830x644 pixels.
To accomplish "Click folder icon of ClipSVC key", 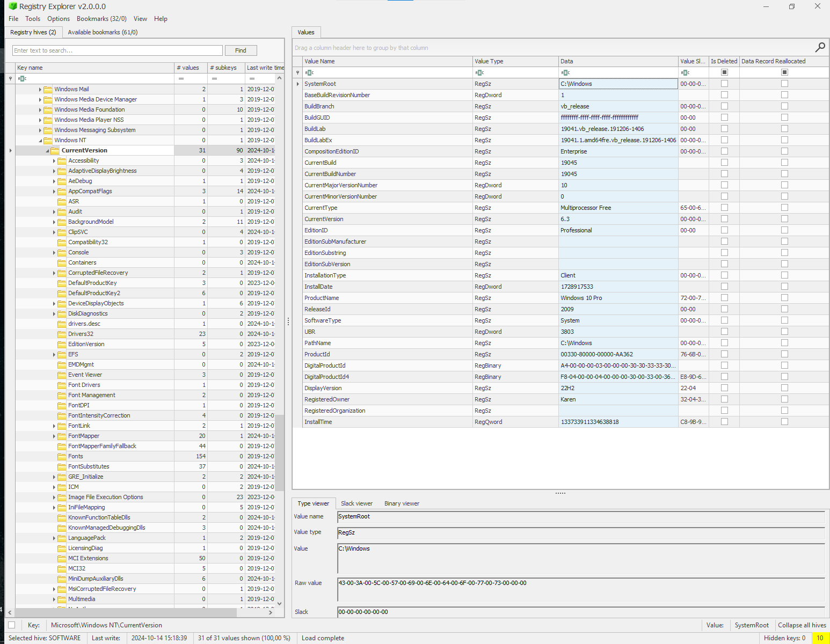I will pyautogui.click(x=62, y=232).
